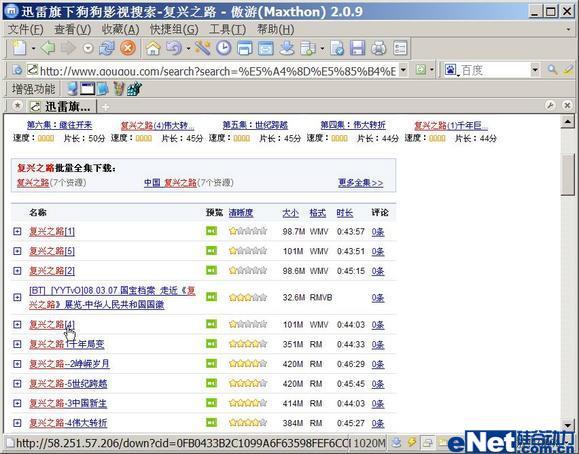The image size is (579, 454).
Task: Click the search magnifier icon
Action: coord(552,69)
